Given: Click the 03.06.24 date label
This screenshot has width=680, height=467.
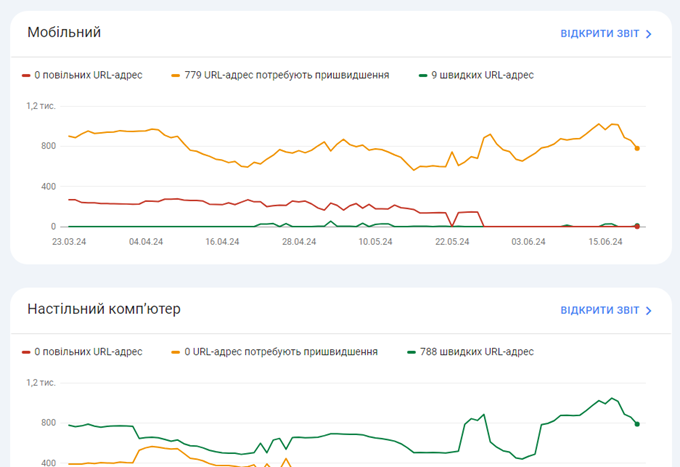Looking at the screenshot, I should click(x=528, y=242).
